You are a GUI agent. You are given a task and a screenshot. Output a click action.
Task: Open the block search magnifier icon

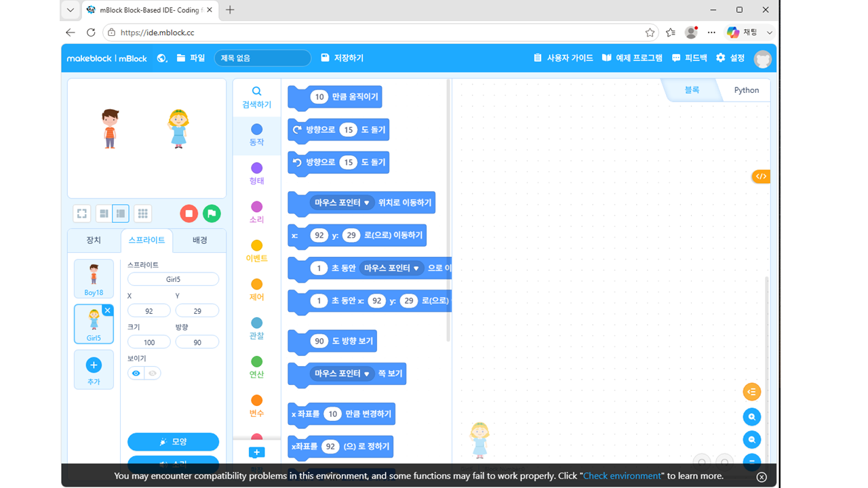[x=256, y=91]
